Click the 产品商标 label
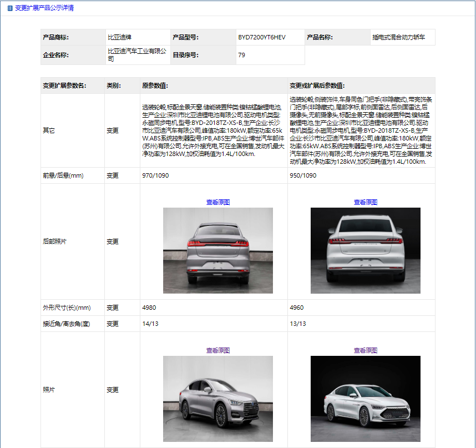This screenshot has width=476, height=448. tap(56, 37)
